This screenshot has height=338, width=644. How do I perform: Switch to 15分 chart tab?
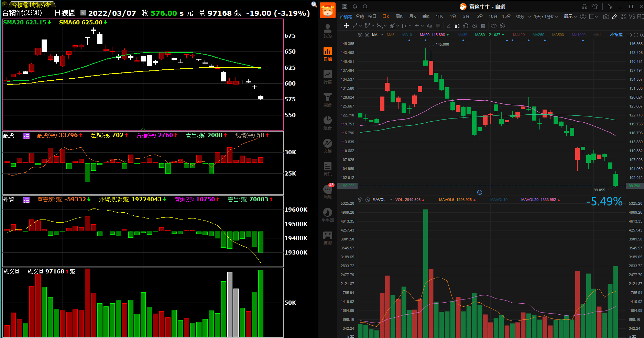click(x=506, y=16)
